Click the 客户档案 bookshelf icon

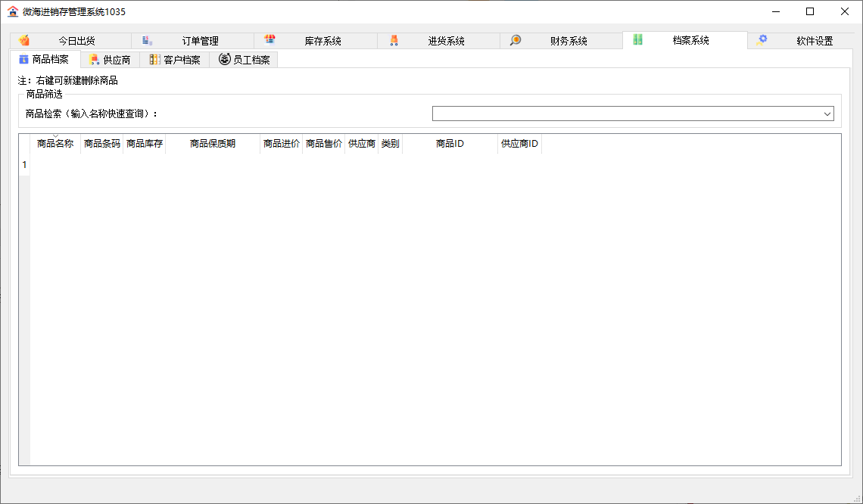click(155, 60)
